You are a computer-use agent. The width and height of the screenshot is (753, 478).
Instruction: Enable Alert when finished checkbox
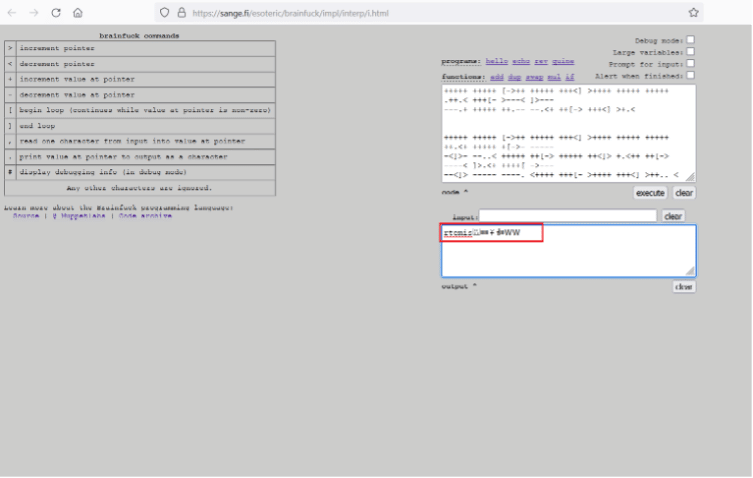point(690,75)
